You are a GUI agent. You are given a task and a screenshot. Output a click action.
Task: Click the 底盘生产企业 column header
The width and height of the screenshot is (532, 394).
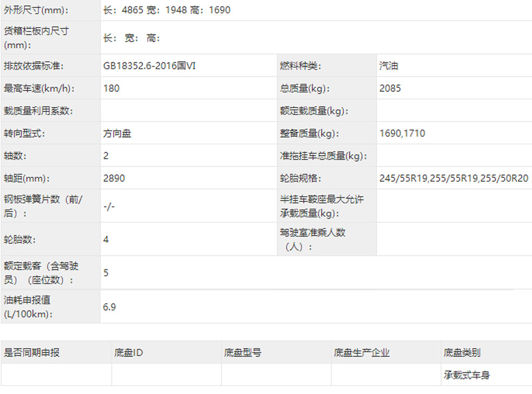tap(361, 353)
